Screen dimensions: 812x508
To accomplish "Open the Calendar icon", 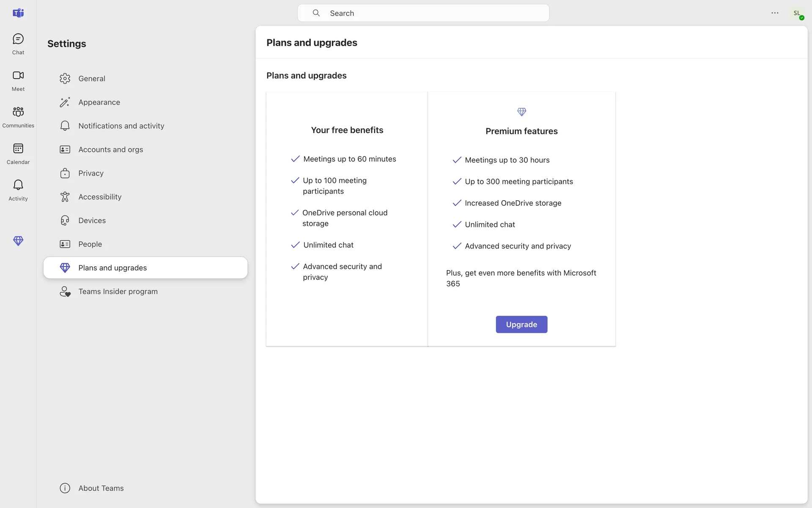I will coord(18,153).
